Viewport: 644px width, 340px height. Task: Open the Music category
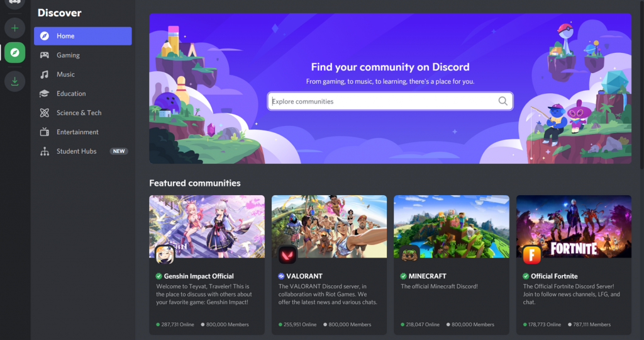83,74
